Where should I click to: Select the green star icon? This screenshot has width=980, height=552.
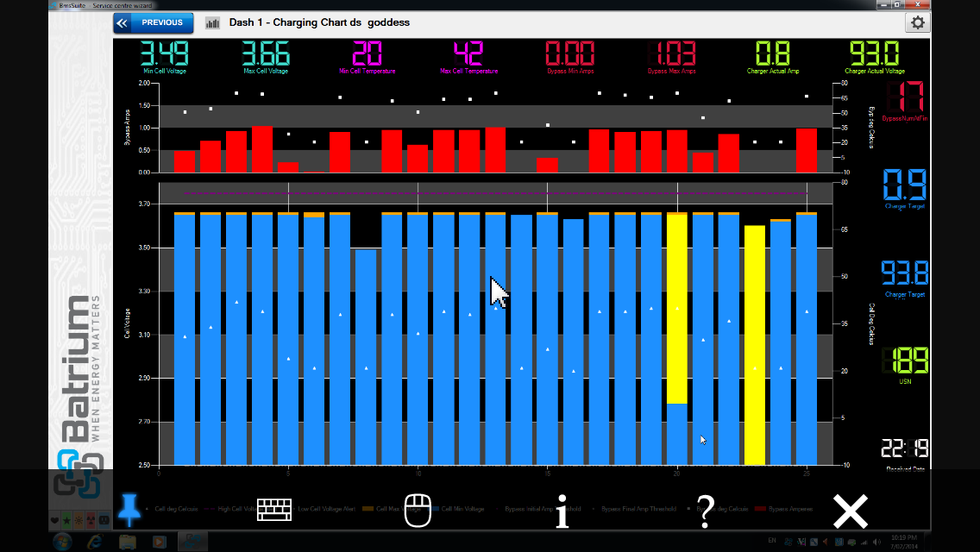67,520
